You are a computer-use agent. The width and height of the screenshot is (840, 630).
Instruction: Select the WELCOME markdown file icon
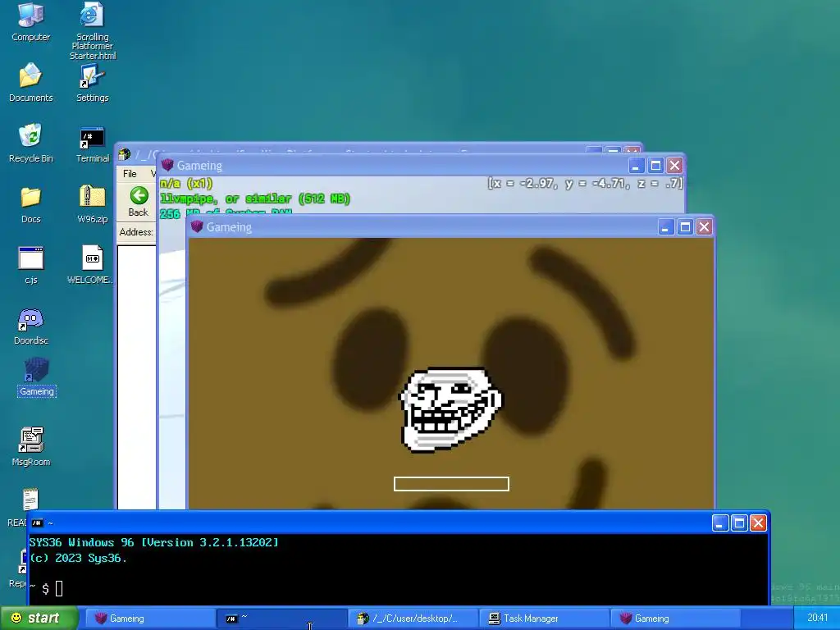[90, 265]
